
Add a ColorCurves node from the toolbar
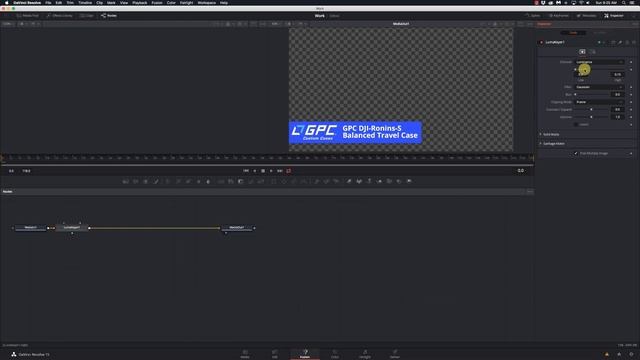[178, 181]
